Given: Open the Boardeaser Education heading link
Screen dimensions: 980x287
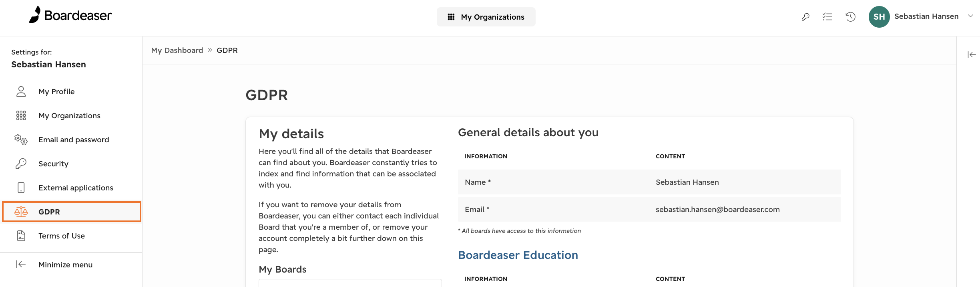Looking at the screenshot, I should [x=518, y=255].
